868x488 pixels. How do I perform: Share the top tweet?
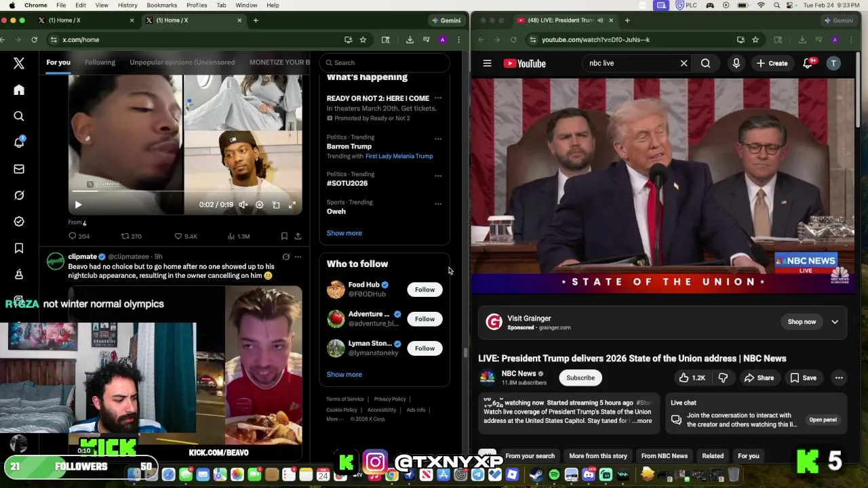pos(298,236)
